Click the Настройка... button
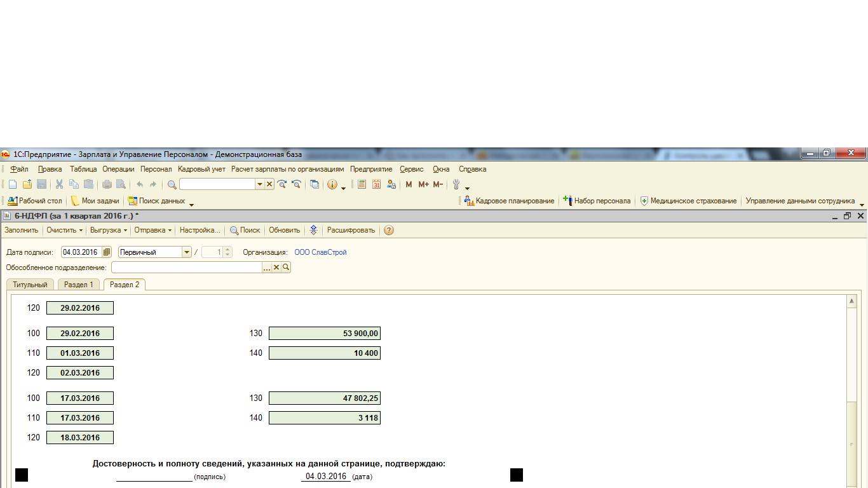The image size is (868, 488). click(200, 230)
